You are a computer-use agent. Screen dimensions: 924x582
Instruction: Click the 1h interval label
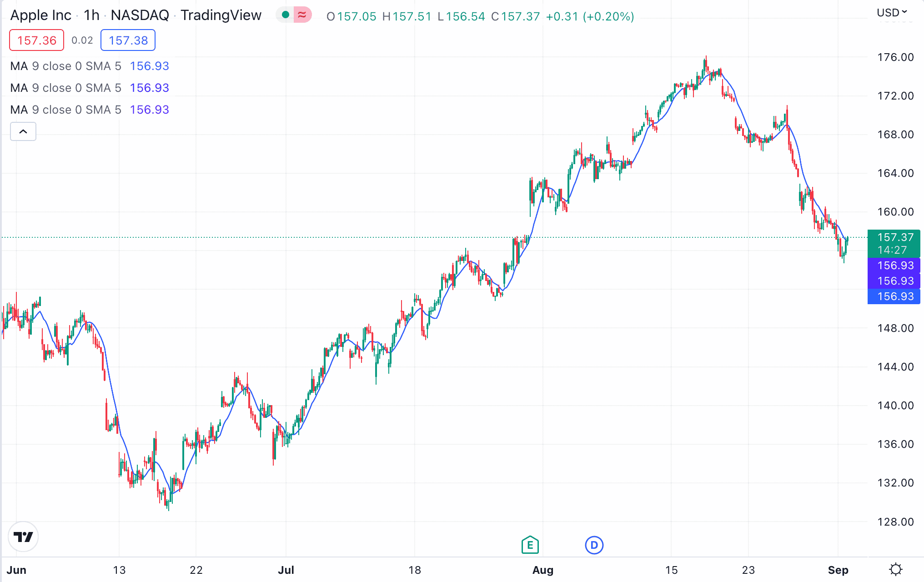tap(91, 15)
